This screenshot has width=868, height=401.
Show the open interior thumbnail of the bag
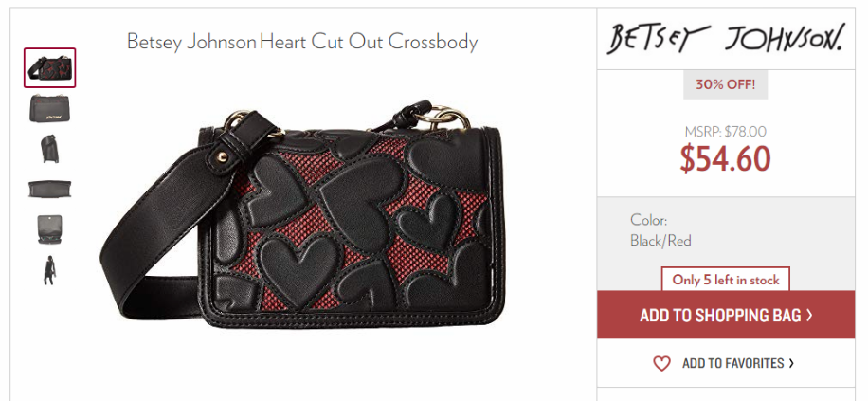tap(50, 229)
